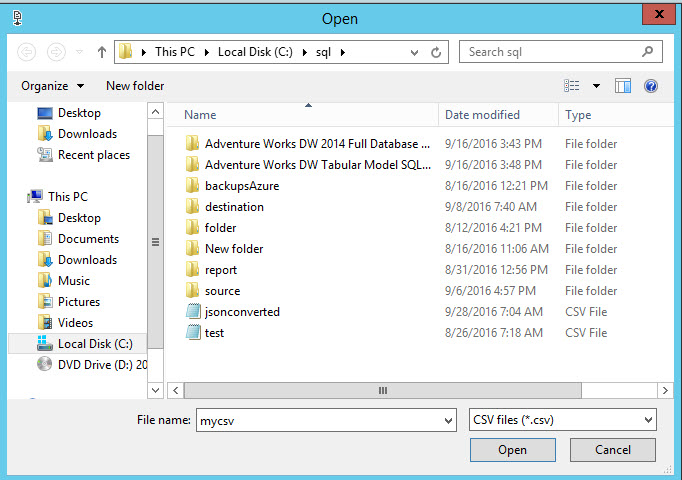Open the File name dropdown arrow
The height and width of the screenshot is (480, 682).
[x=448, y=420]
